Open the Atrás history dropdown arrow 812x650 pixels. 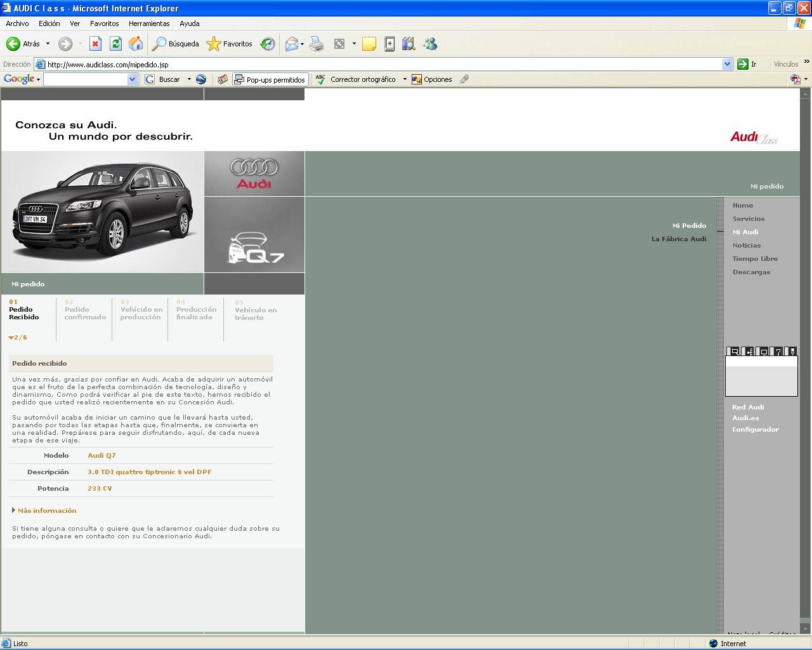coord(48,44)
